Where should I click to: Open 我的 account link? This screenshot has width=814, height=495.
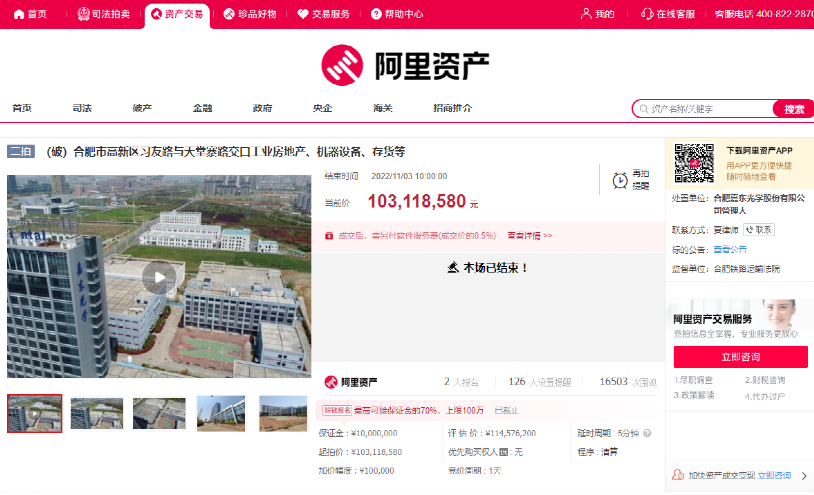(x=598, y=14)
